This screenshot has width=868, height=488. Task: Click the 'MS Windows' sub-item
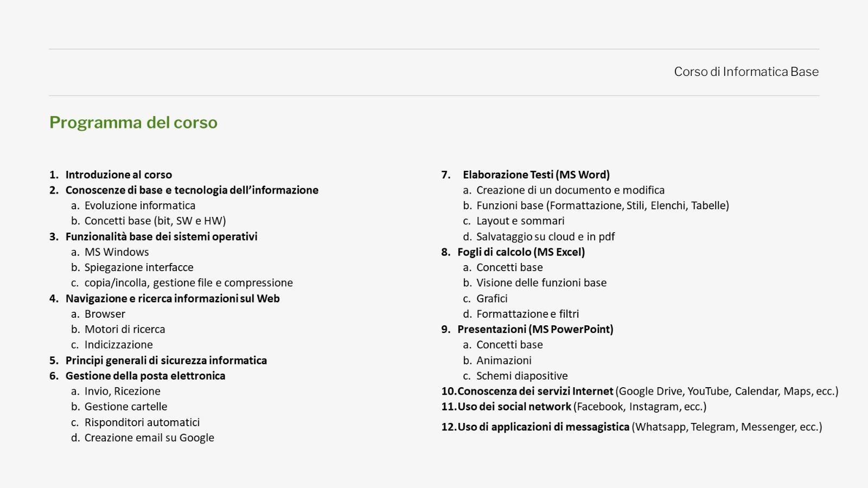117,252
